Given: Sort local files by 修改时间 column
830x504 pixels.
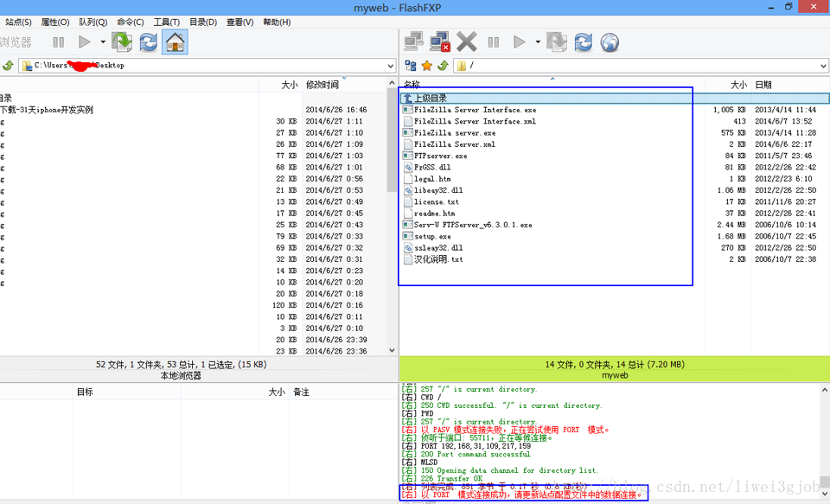Looking at the screenshot, I should click(345, 85).
